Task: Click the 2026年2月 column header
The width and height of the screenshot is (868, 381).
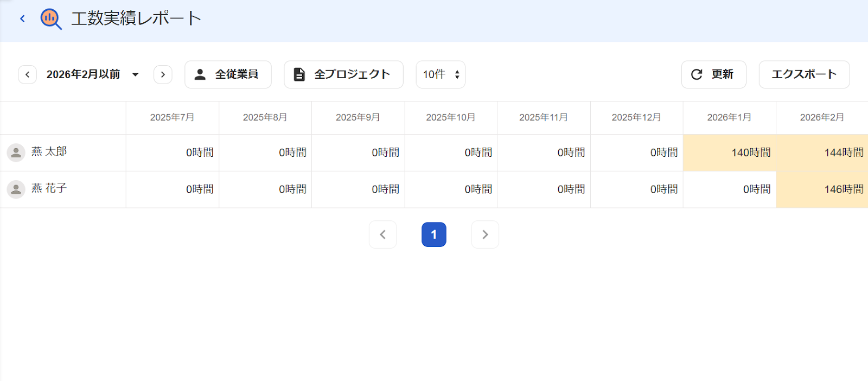Action: (x=822, y=117)
